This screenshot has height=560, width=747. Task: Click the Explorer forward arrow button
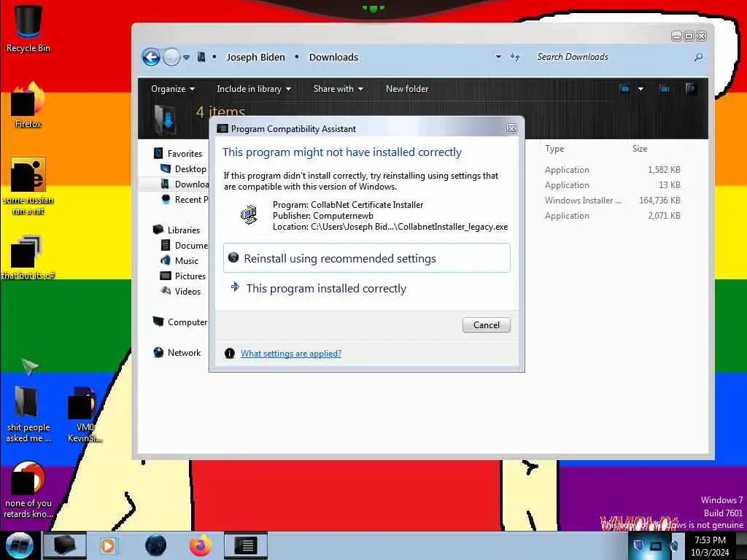tap(171, 57)
